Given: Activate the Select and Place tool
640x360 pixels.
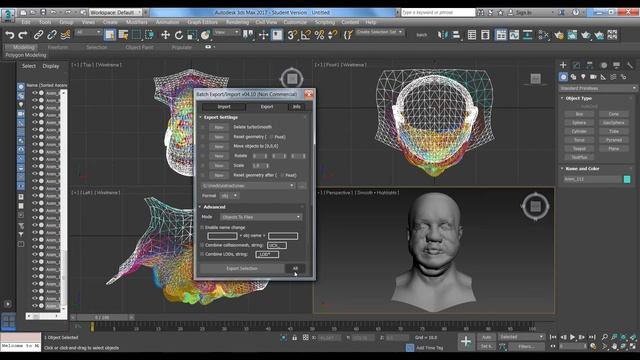Looking at the screenshot, I should coord(205,35).
